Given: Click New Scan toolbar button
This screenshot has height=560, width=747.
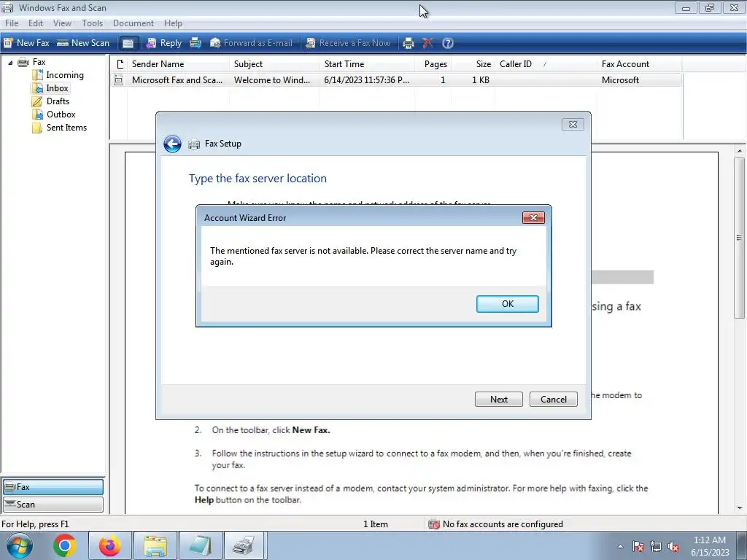Looking at the screenshot, I should coord(83,43).
